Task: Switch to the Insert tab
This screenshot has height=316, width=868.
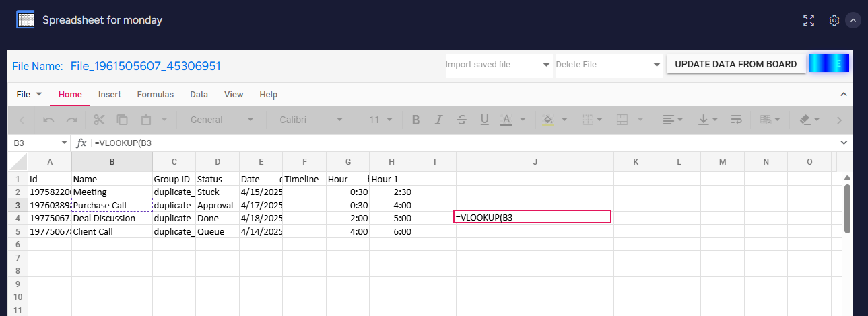Action: tap(110, 95)
